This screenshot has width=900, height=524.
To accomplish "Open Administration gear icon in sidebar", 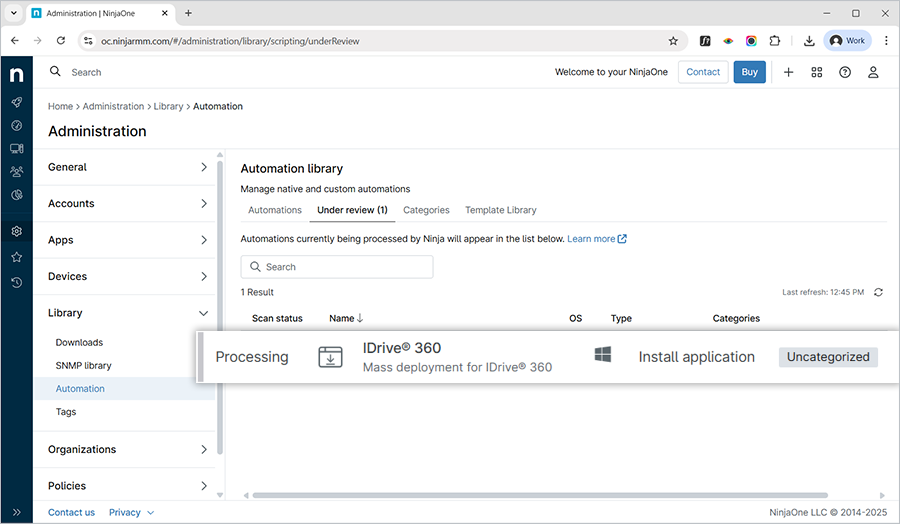I will point(17,232).
